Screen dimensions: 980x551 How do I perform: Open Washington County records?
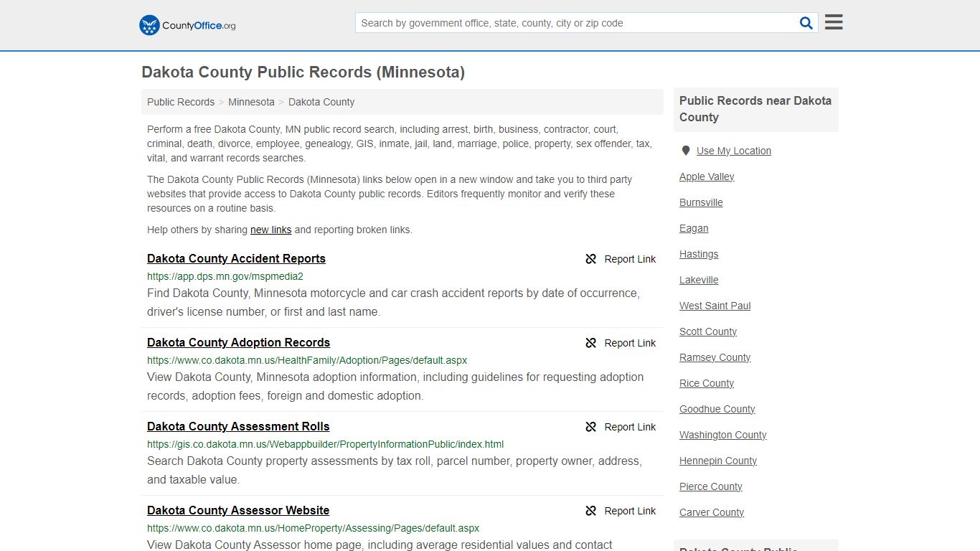click(x=723, y=435)
